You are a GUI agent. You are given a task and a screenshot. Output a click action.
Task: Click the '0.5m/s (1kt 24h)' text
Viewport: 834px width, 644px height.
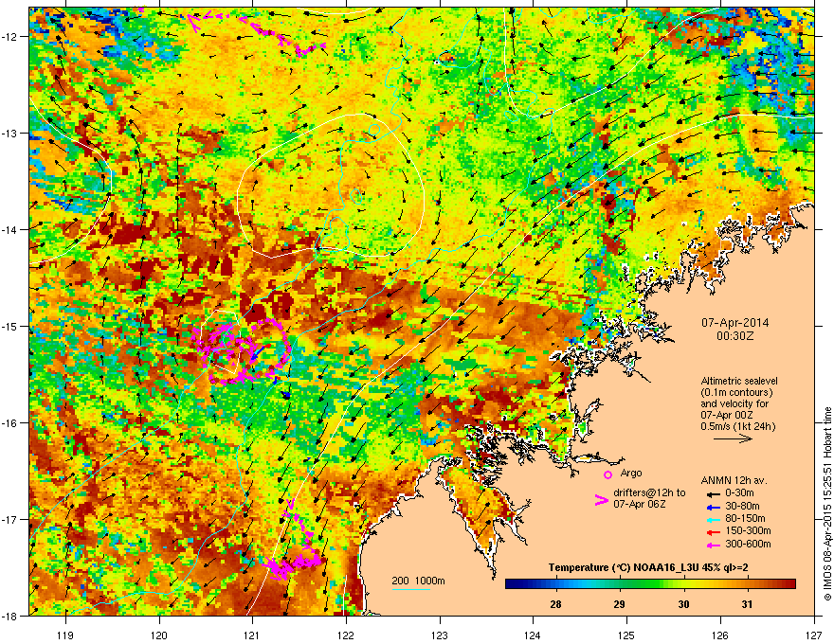[737, 426]
